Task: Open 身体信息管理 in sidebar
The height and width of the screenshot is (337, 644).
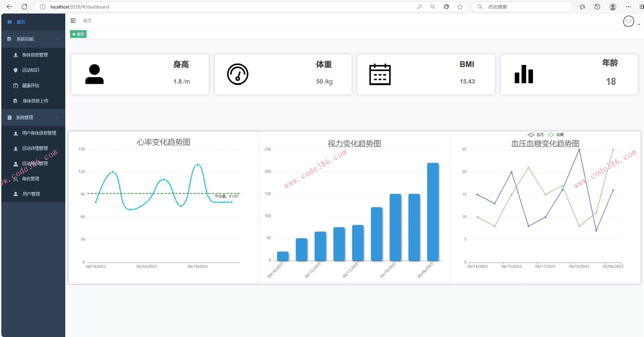Action: 35,55
